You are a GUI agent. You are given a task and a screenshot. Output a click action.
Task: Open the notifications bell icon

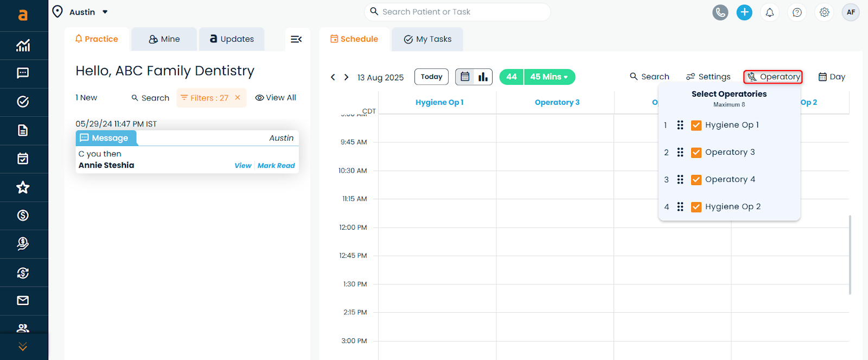pyautogui.click(x=769, y=12)
